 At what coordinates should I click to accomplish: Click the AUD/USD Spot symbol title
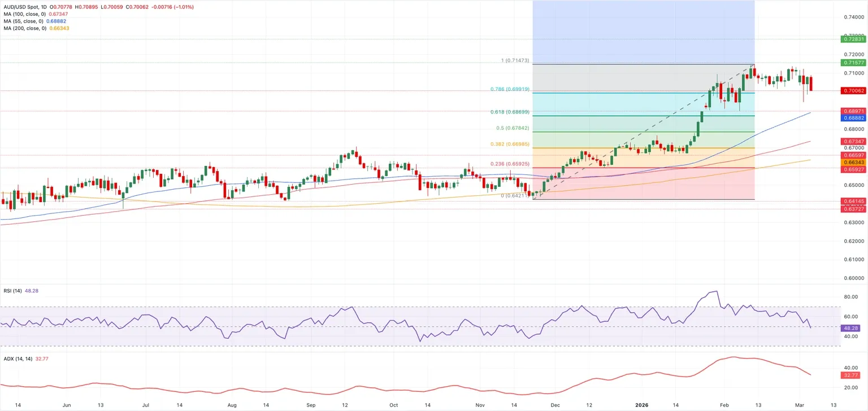(21, 6)
